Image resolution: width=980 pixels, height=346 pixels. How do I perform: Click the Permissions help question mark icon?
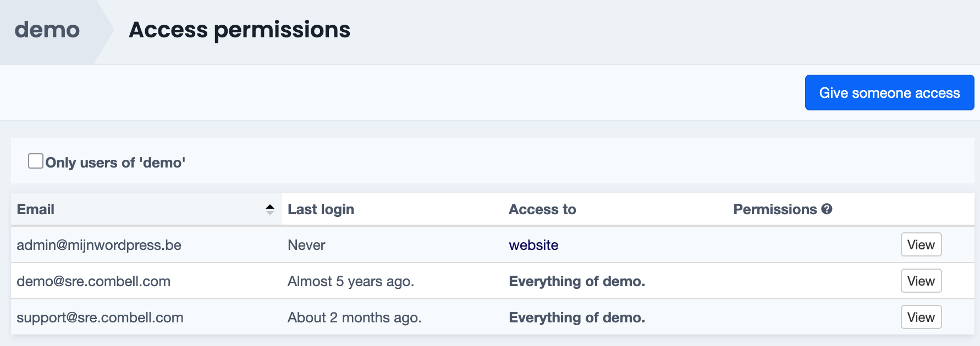[x=827, y=209]
